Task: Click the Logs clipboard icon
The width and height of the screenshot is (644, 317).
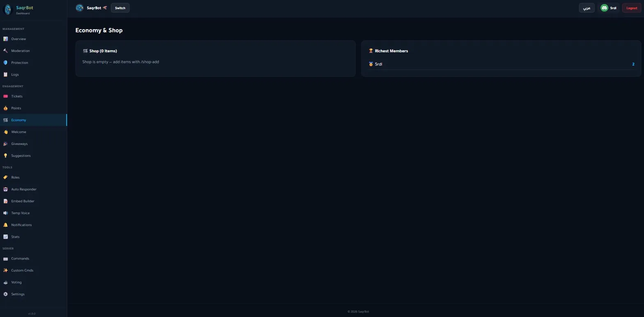Action: click(5, 75)
